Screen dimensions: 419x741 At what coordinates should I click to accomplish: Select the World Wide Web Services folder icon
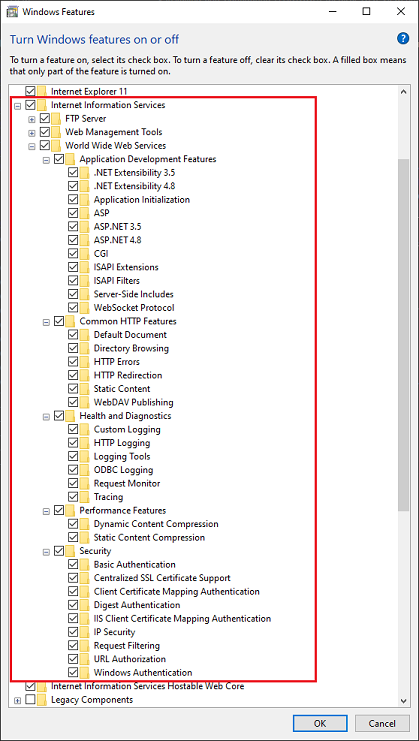(56, 146)
